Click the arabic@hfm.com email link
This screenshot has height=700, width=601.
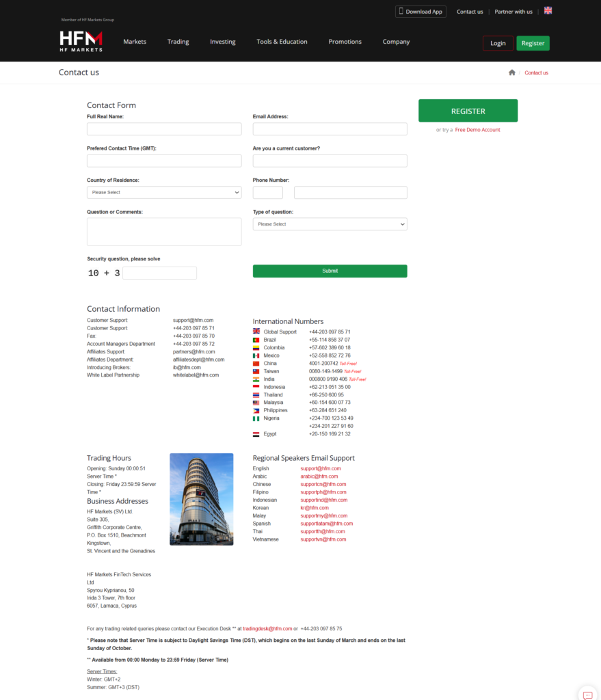click(x=319, y=476)
